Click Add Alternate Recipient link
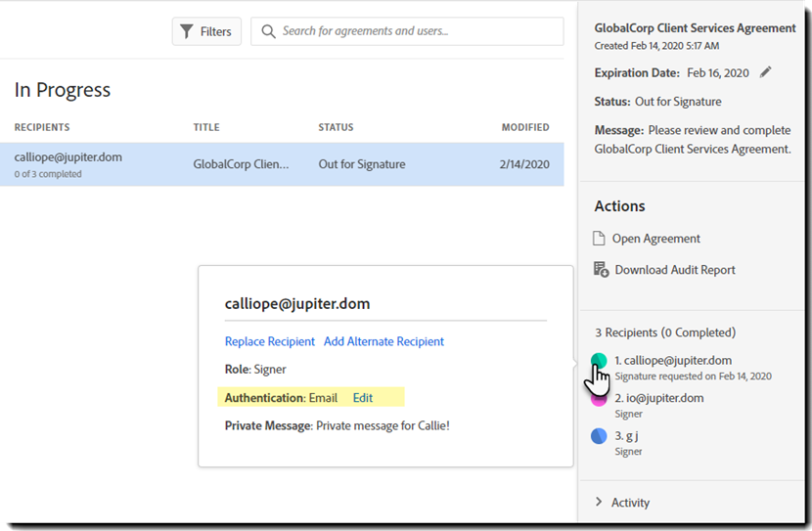Viewport: 812px width, 531px height. (x=383, y=341)
